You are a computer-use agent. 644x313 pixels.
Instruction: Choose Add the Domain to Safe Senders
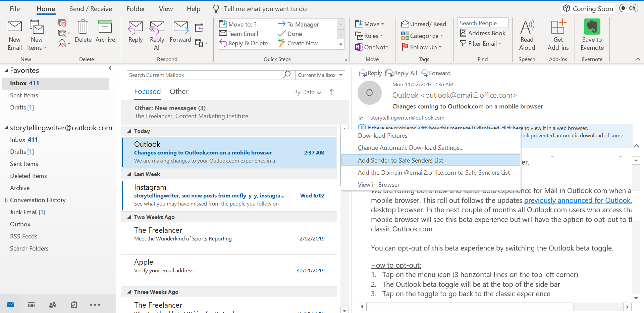tap(431, 172)
